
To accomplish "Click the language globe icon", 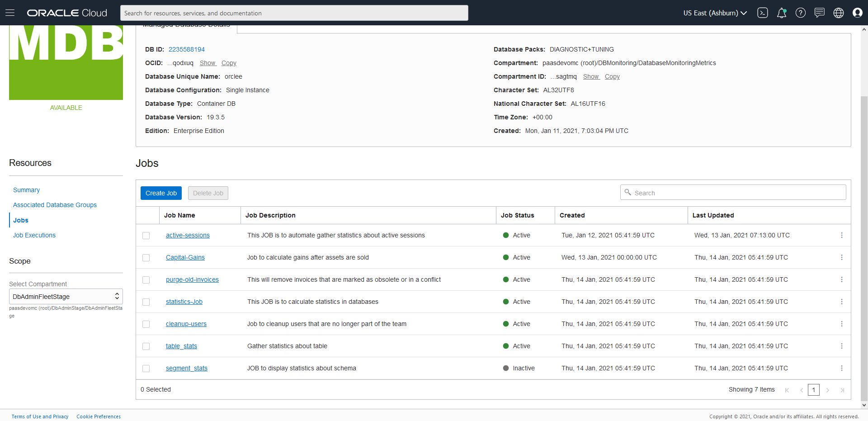I will click(839, 13).
